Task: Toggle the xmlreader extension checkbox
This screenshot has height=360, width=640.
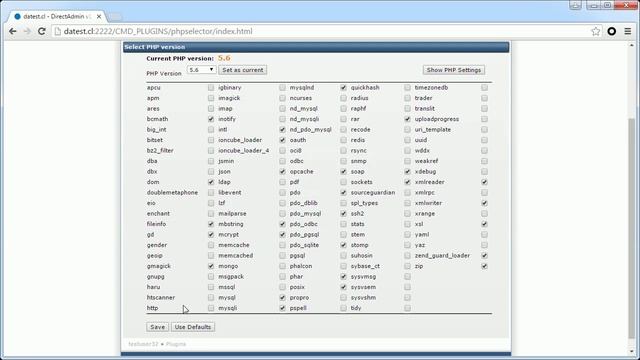Action: coord(484,182)
